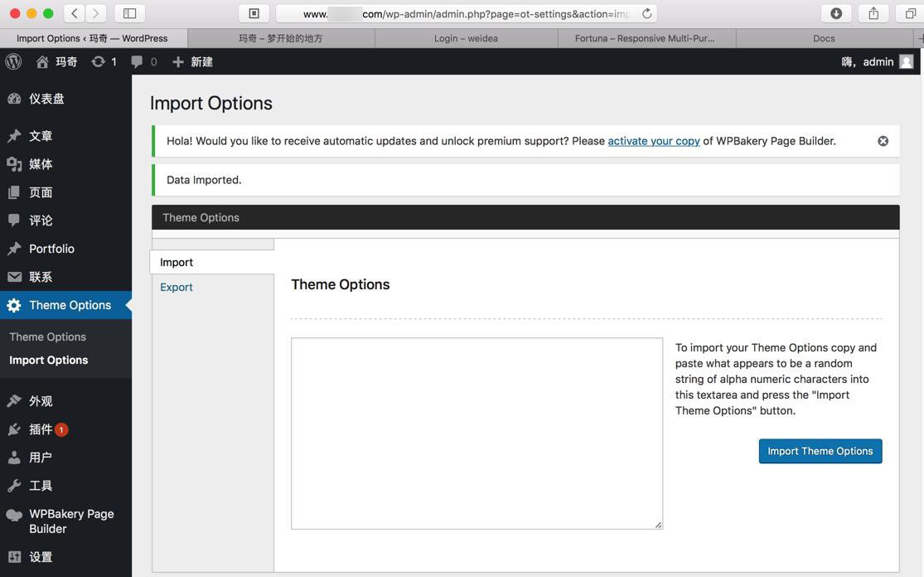Open the Safari downloads icon
924x577 pixels.
click(x=836, y=13)
